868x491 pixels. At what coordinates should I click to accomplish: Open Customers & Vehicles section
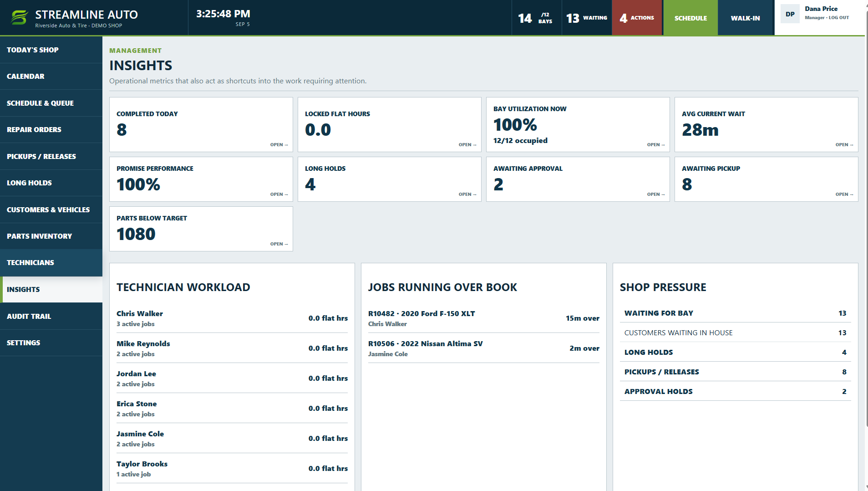click(x=51, y=210)
